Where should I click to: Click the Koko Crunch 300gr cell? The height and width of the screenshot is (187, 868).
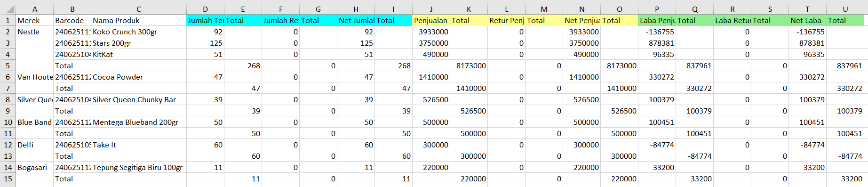(139, 32)
